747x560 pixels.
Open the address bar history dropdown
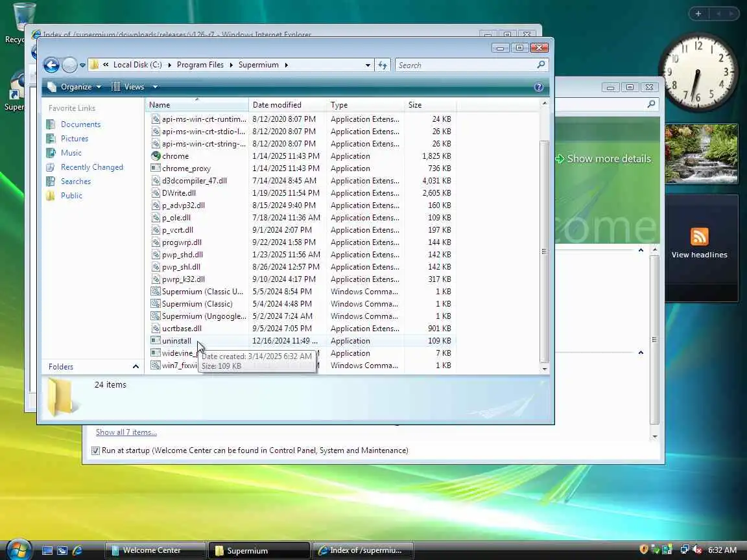coord(368,65)
